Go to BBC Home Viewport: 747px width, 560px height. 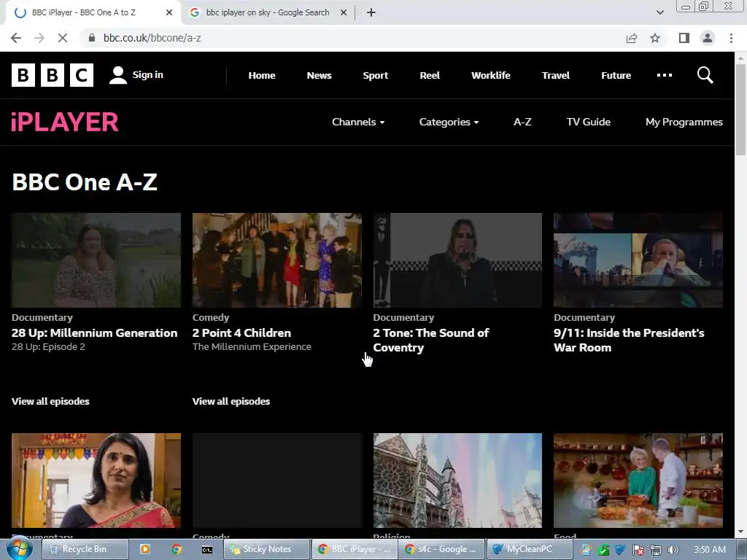[262, 75]
